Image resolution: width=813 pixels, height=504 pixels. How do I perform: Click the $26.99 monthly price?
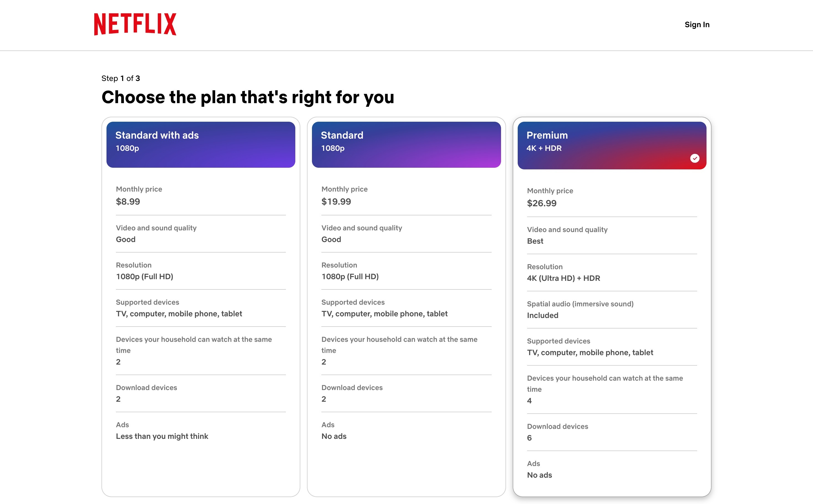coord(542,203)
